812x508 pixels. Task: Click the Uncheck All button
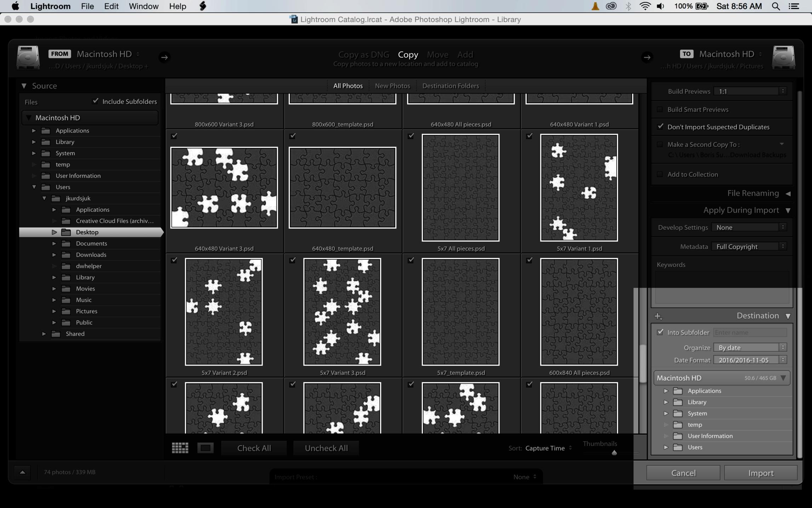pyautogui.click(x=326, y=448)
